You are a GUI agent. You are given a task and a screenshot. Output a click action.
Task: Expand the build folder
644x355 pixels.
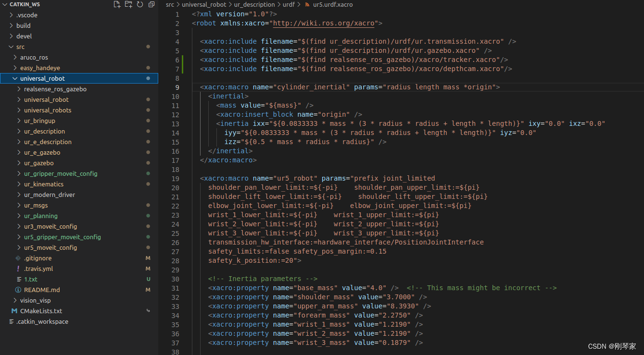coord(12,25)
